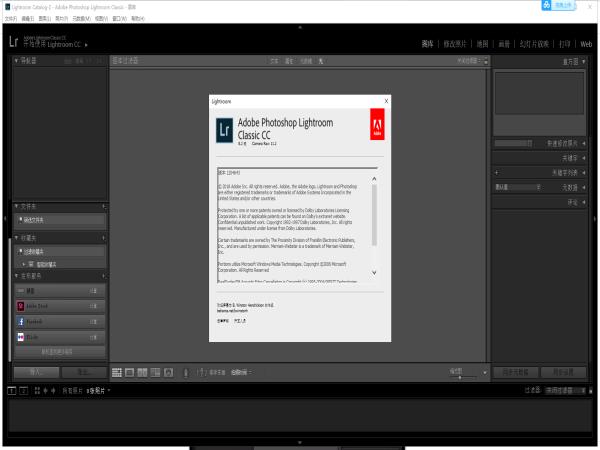Click the Adobe logo in the about dialog

coord(377,124)
